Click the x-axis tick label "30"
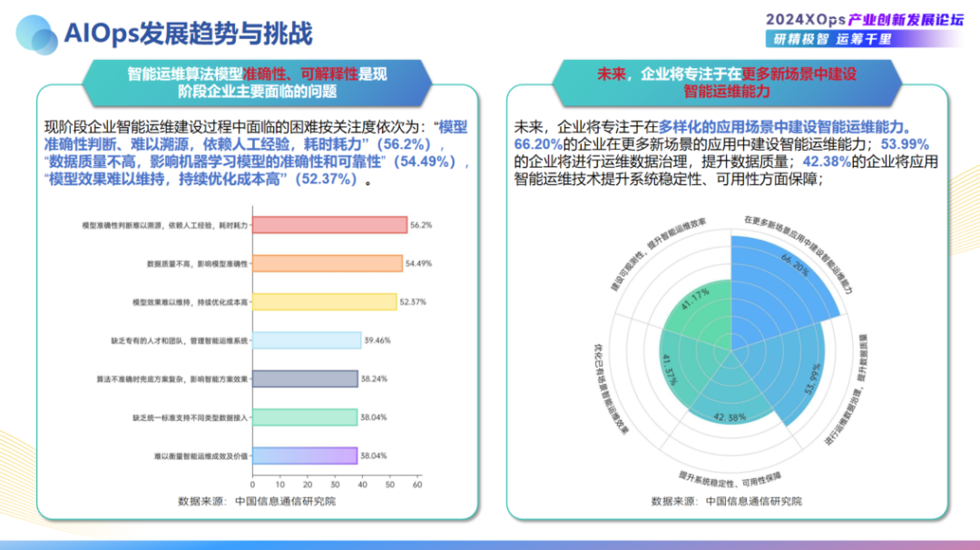This screenshot has height=550, width=980. [x=335, y=485]
